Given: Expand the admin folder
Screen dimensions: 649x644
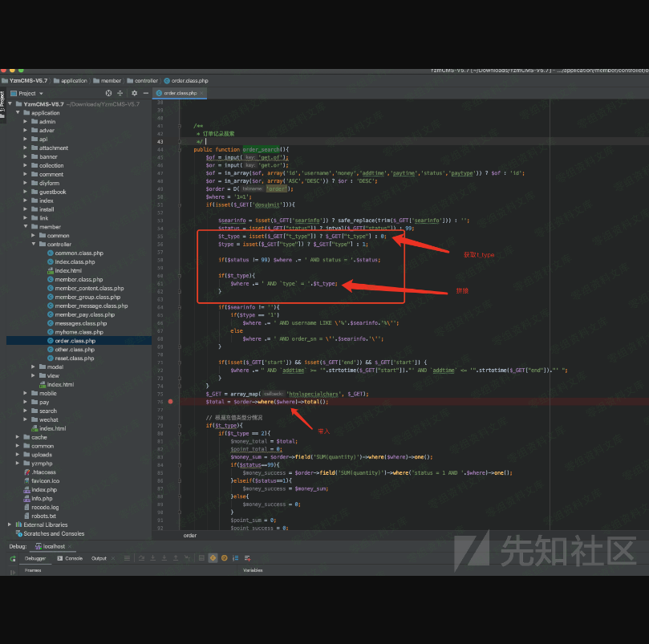Looking at the screenshot, I should coord(34,122).
